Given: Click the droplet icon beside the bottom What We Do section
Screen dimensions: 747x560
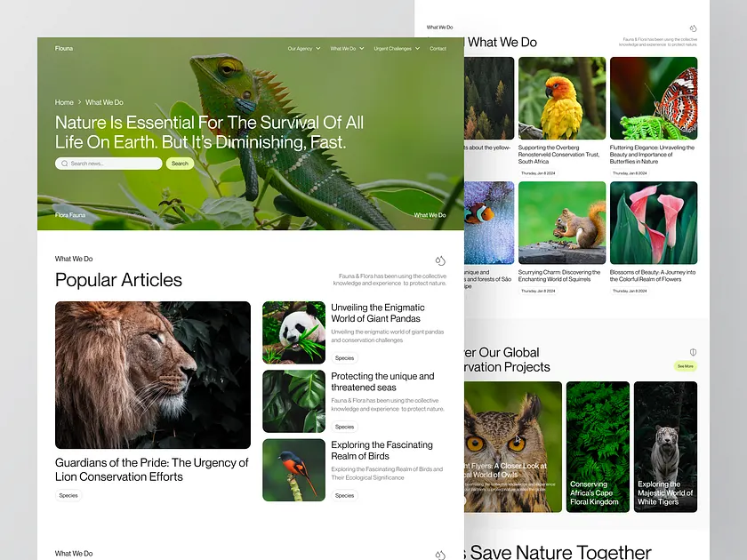Looking at the screenshot, I should pos(440,552).
